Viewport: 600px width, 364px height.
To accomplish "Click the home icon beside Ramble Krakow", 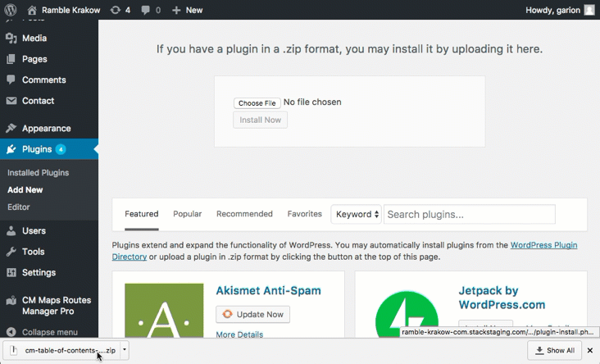I will click(32, 11).
